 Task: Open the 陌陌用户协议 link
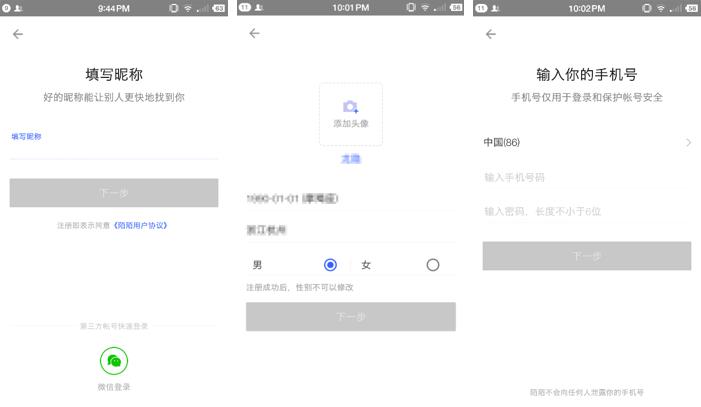(140, 225)
